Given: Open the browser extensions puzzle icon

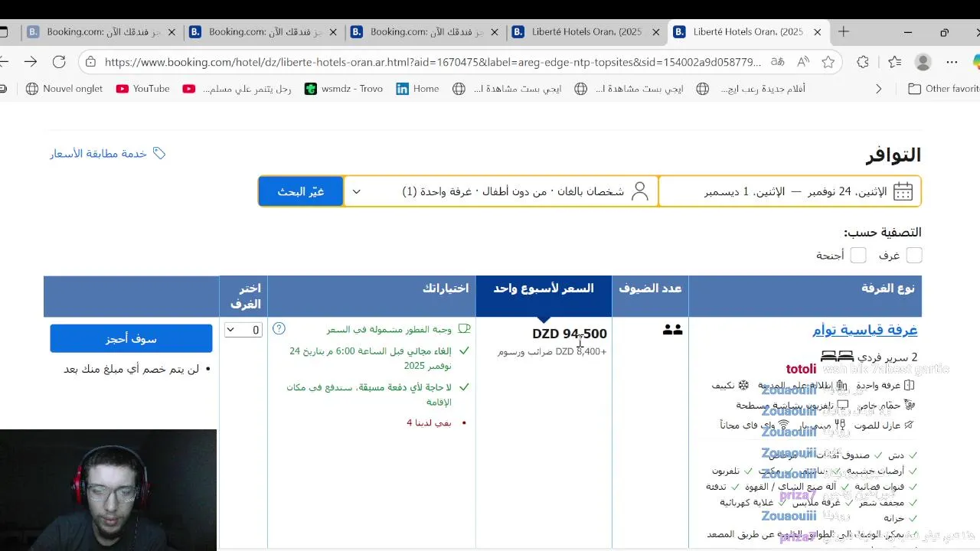Looking at the screenshot, I should 863,62.
